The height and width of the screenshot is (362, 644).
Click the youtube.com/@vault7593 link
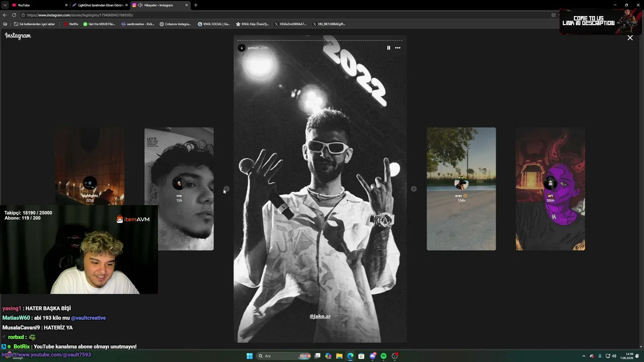[46, 355]
